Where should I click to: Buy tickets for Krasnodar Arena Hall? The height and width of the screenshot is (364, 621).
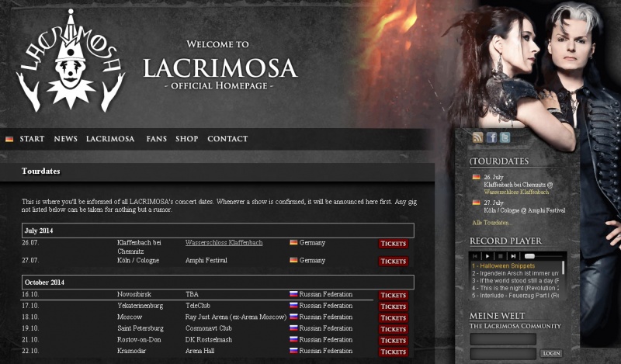pyautogui.click(x=394, y=352)
